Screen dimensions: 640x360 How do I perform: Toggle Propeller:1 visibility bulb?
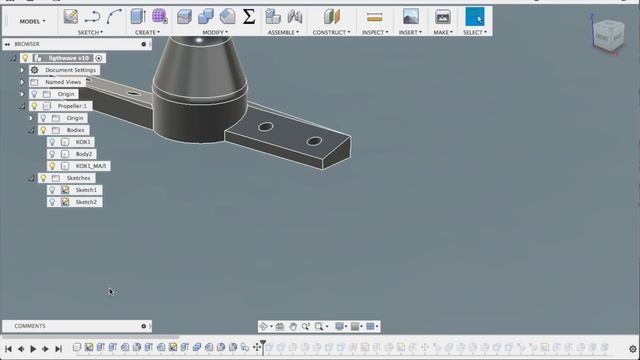35,106
